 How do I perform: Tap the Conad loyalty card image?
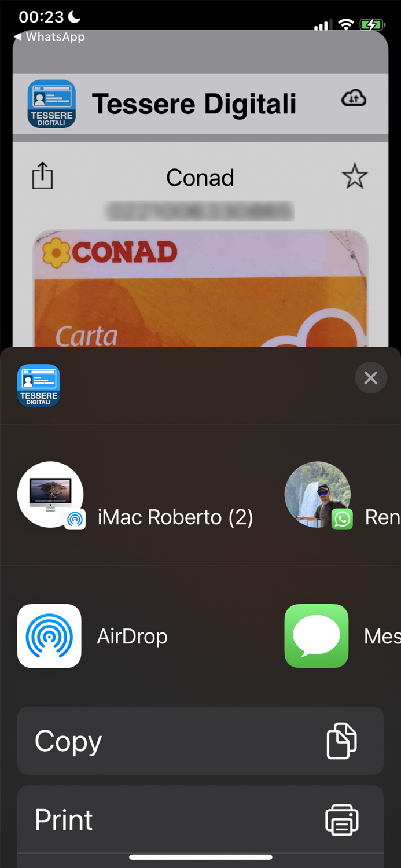pyautogui.click(x=200, y=289)
